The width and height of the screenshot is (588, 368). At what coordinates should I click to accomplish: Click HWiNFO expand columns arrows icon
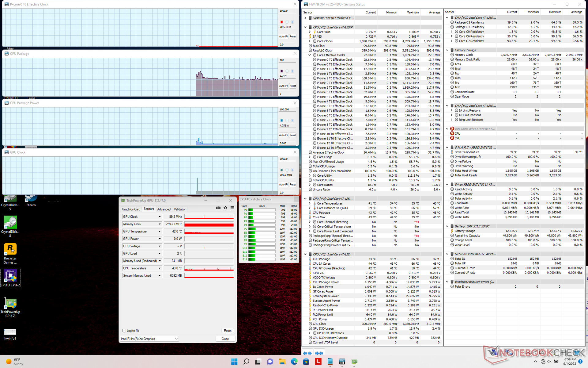[x=307, y=353]
